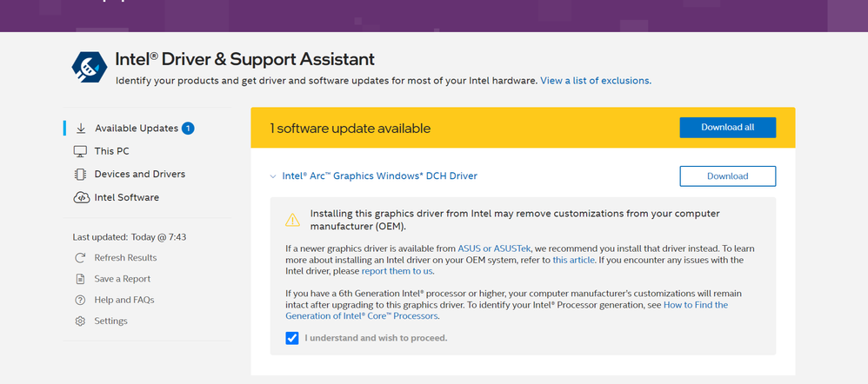
Task: Uncheck the I understand and wish to proceed checkbox
Action: [x=292, y=338]
